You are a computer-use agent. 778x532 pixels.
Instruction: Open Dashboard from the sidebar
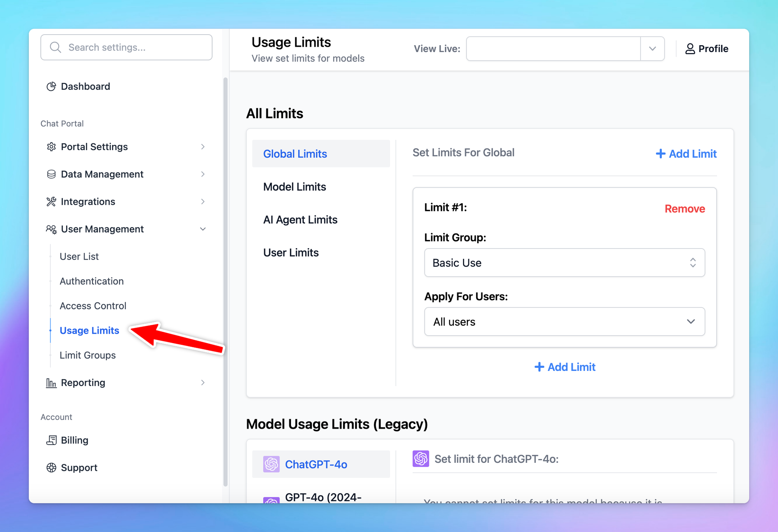[85, 87]
